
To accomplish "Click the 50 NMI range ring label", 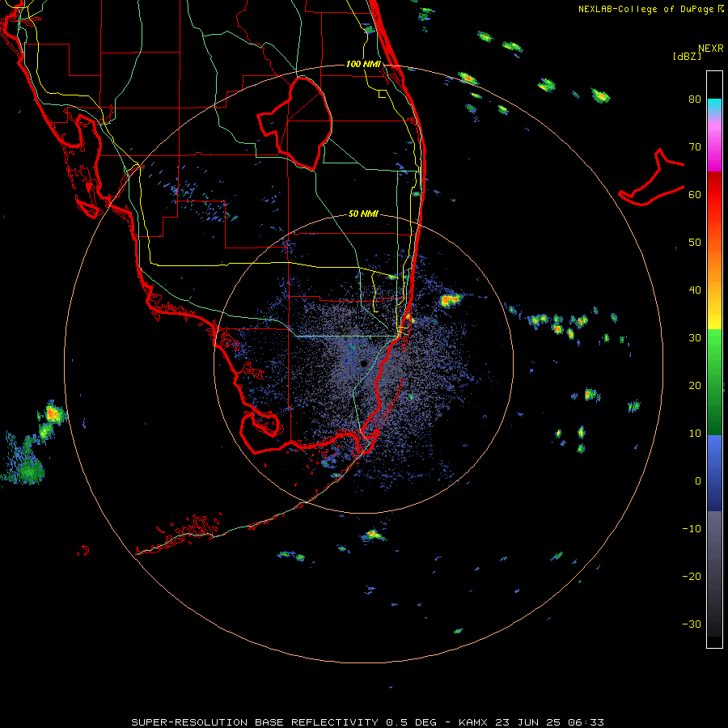I will click(363, 214).
